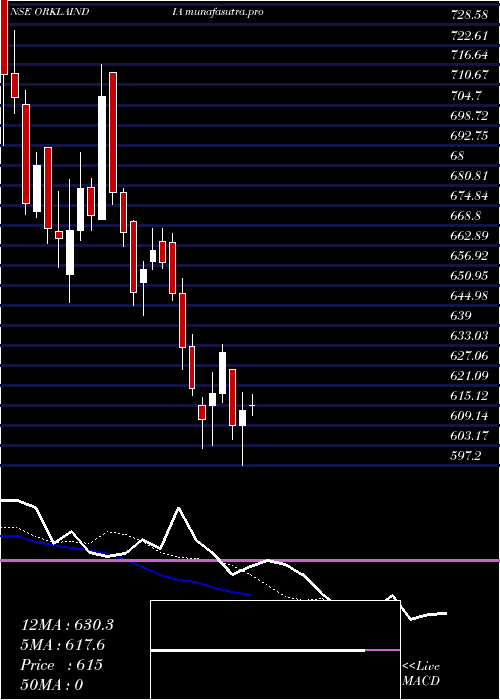The height and width of the screenshot is (700, 500).
Task: Click the 5MA : 617.6 readout
Action: click(63, 645)
